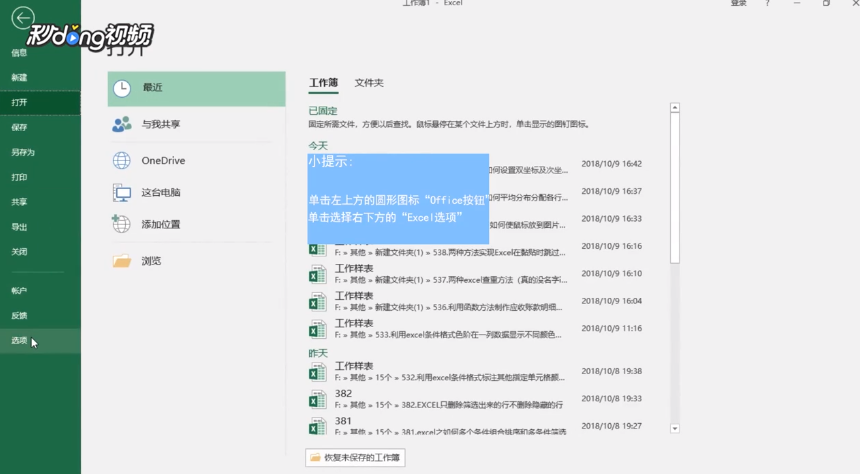The image size is (860, 474).
Task: Click Excel icon of the 381 file
Action: tap(318, 426)
